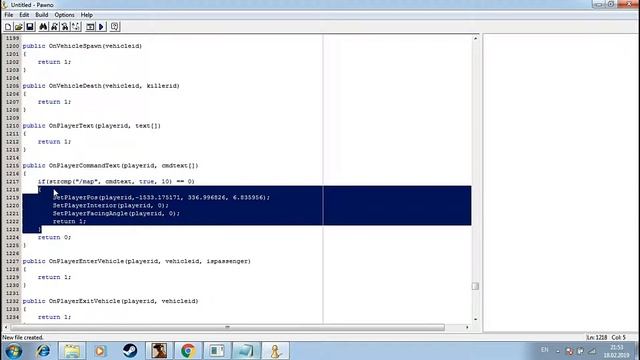The height and width of the screenshot is (360, 640).
Task: Click the Replace toolbar icon
Action: pos(65,27)
